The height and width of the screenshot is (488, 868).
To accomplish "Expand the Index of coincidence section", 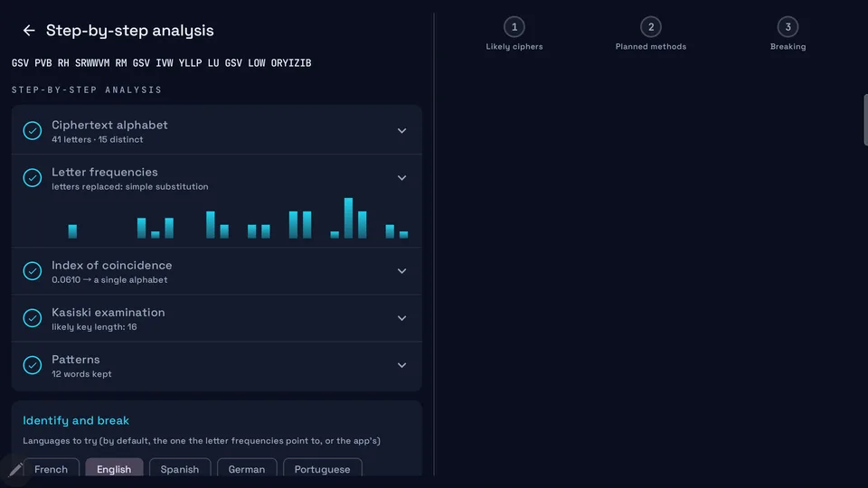I will click(401, 271).
